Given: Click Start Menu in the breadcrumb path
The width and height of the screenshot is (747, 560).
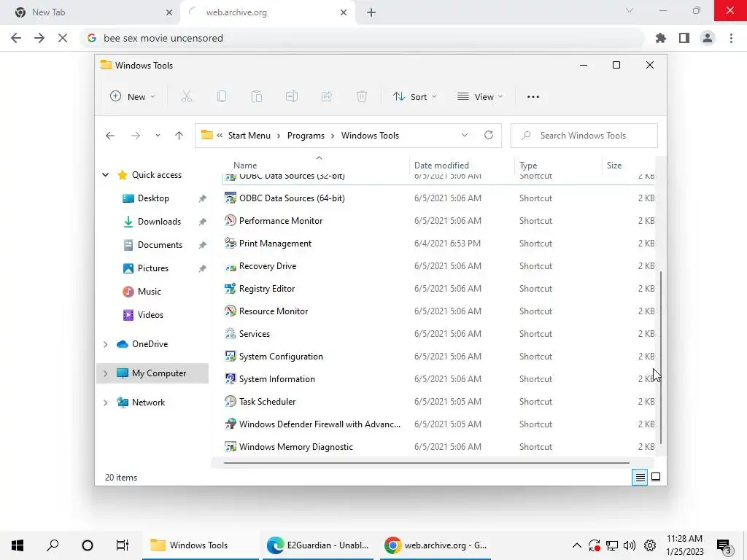Looking at the screenshot, I should [249, 136].
